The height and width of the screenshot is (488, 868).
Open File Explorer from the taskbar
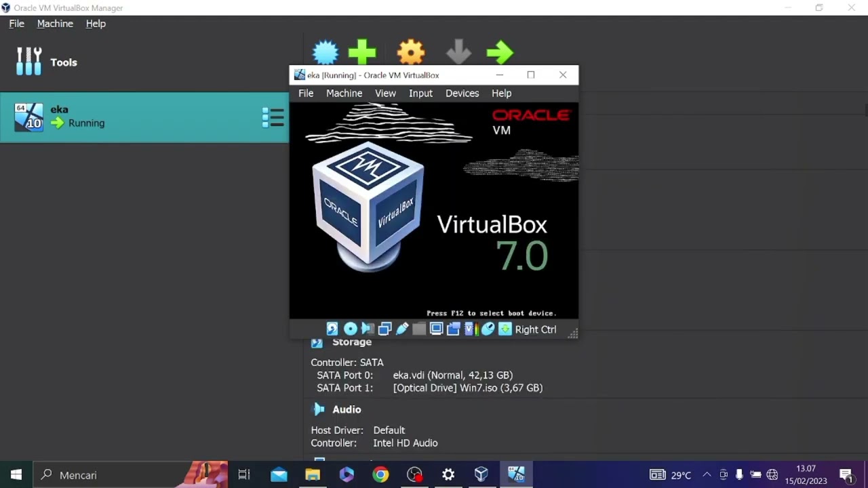(313, 475)
